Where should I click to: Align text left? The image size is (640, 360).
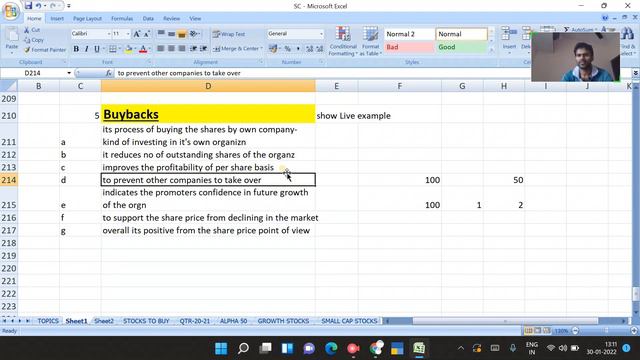161,49
